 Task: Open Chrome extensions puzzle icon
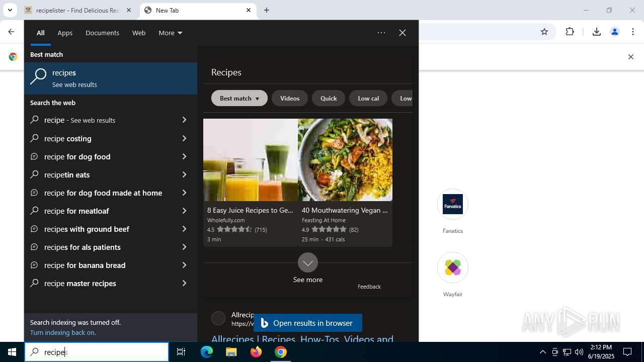tap(570, 32)
